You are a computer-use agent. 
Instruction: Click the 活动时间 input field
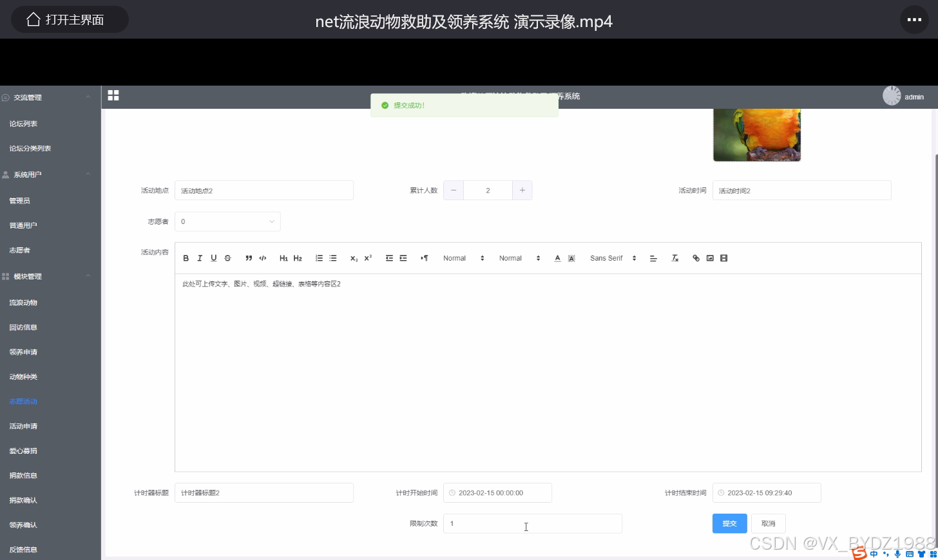click(801, 191)
